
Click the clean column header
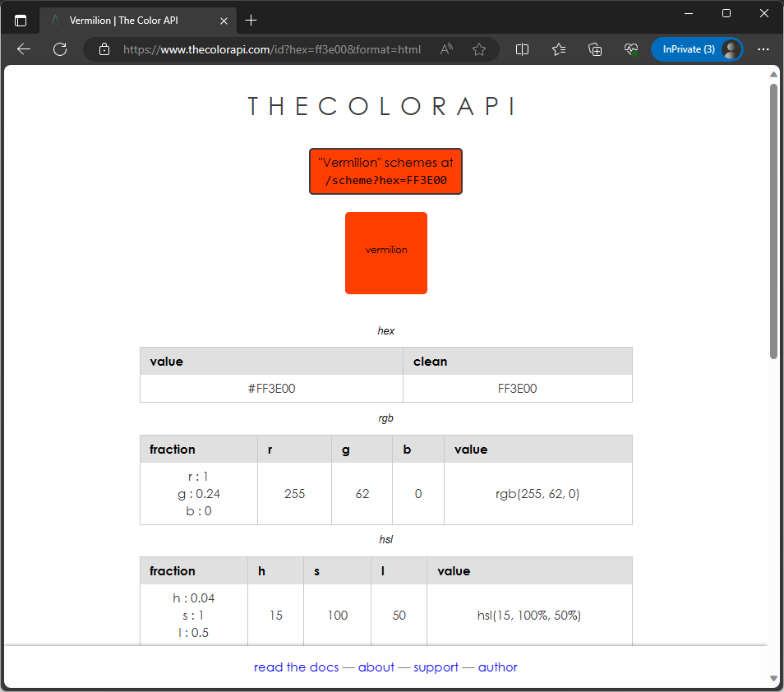[518, 362]
